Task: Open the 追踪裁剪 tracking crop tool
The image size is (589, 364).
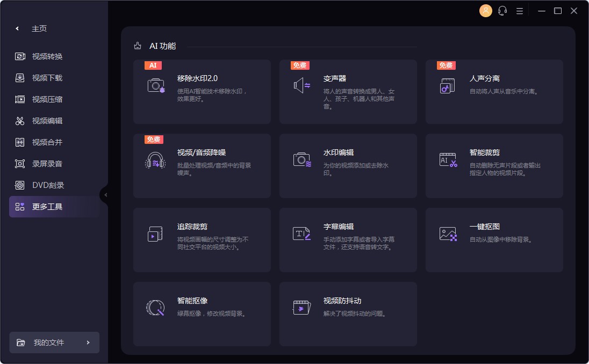Action: coord(202,239)
